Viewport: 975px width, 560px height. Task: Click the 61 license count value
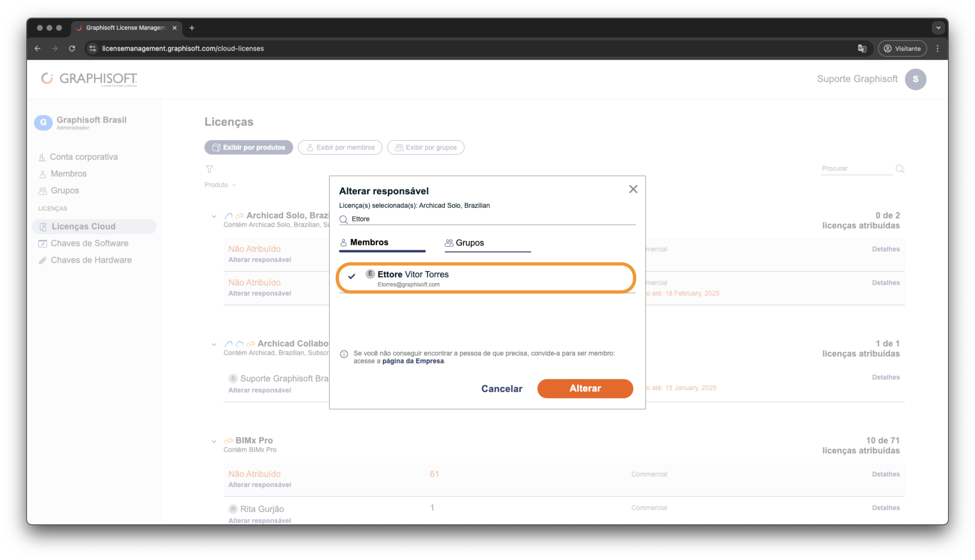(434, 474)
